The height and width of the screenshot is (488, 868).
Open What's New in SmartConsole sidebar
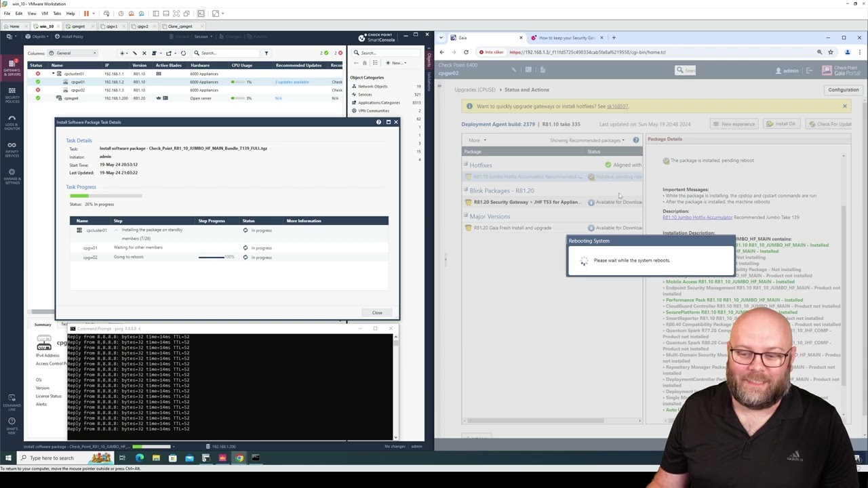click(12, 425)
